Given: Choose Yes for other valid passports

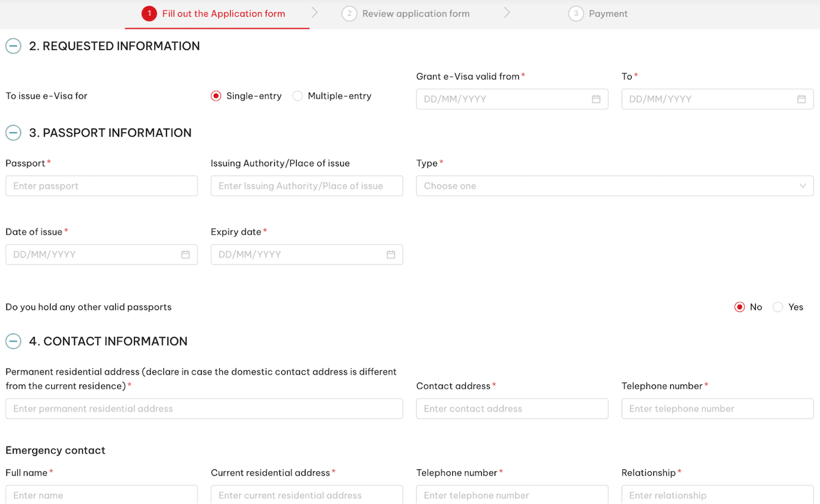Looking at the screenshot, I should [778, 307].
